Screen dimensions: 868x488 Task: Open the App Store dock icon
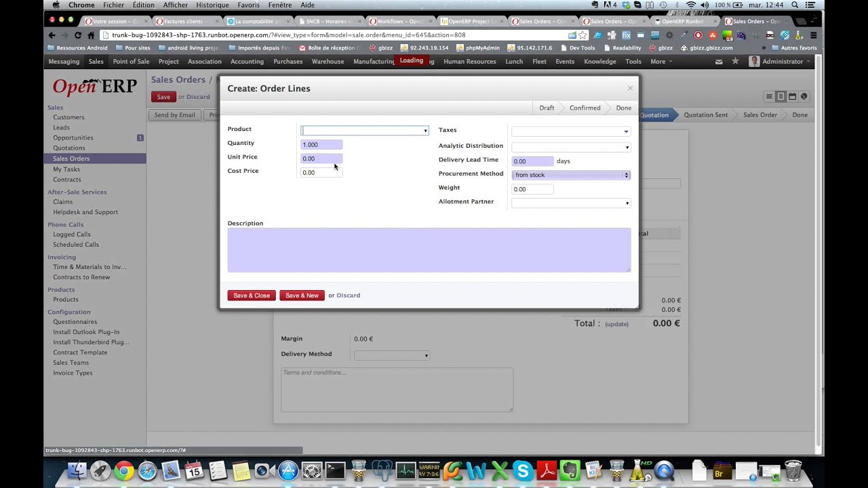coord(288,470)
